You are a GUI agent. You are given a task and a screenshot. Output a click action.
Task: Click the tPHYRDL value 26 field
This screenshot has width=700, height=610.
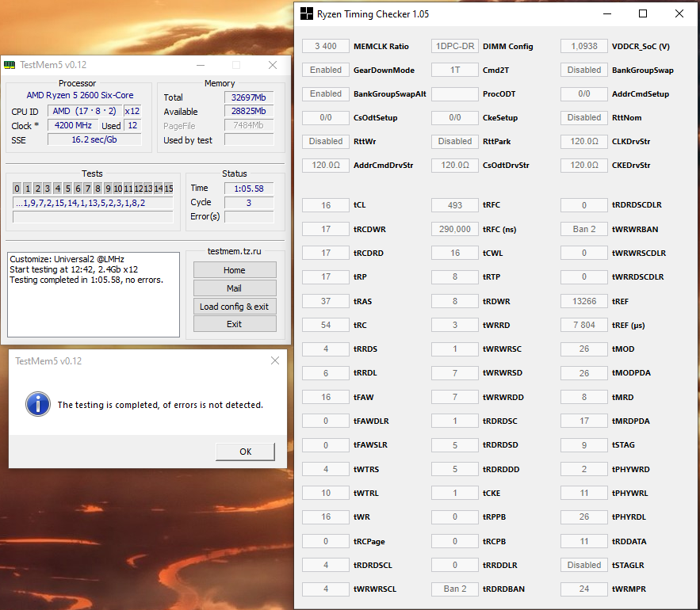[584, 517]
